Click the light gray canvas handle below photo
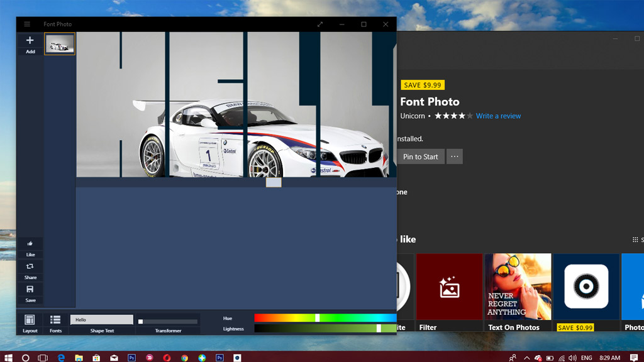This screenshot has width=644, height=362. (x=274, y=182)
